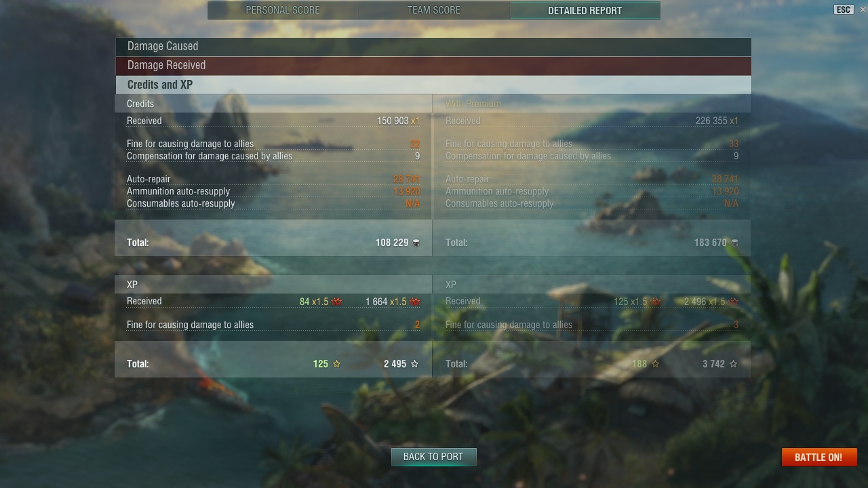Click the red star icon beside 1 664 x1.5
Image resolution: width=868 pixels, height=488 pixels.
415,302
